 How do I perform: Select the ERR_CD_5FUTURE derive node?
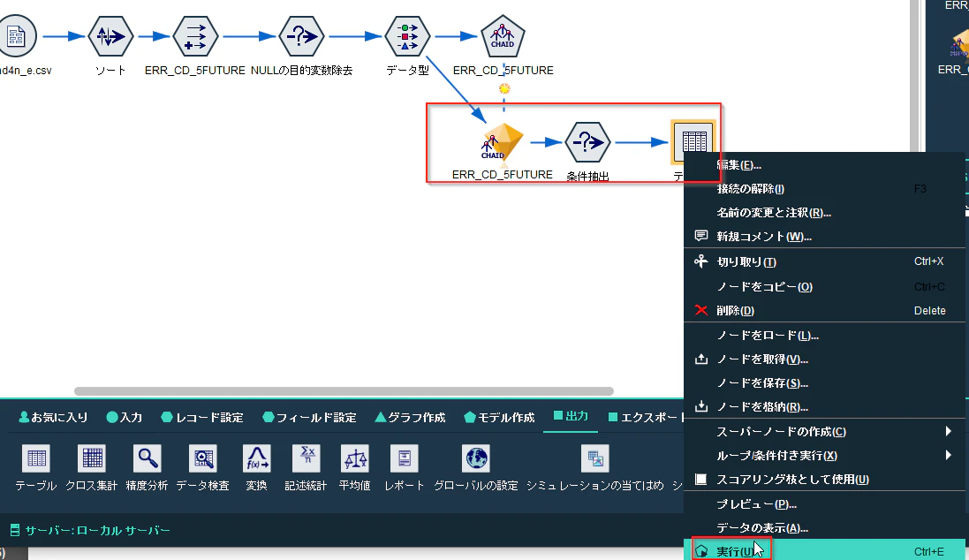[195, 36]
